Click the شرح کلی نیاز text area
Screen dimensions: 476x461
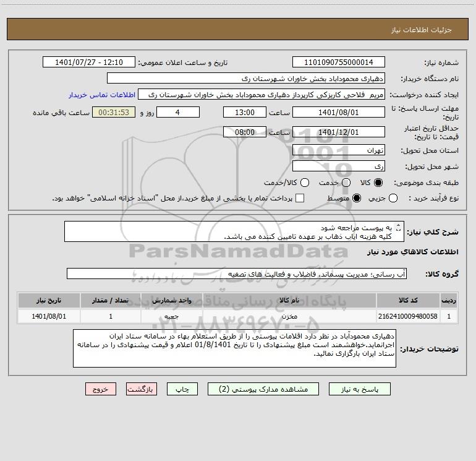click(234, 232)
